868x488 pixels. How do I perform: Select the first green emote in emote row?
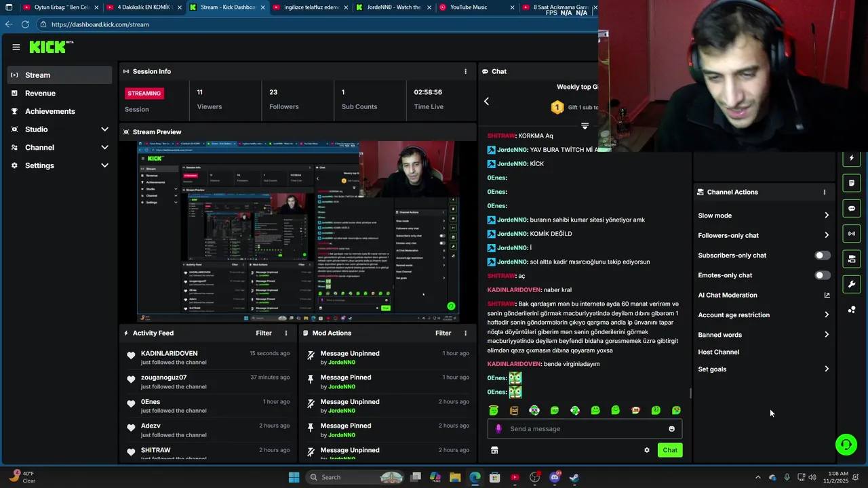click(x=494, y=410)
